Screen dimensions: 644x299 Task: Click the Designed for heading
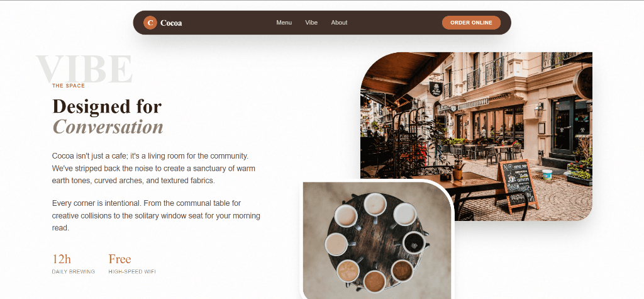(x=107, y=106)
